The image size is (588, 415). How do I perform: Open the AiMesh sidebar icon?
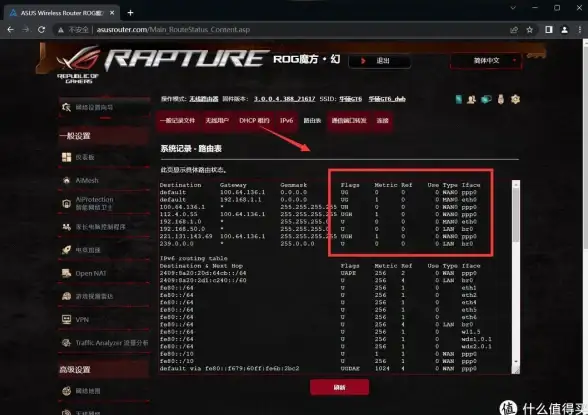[x=66, y=180]
